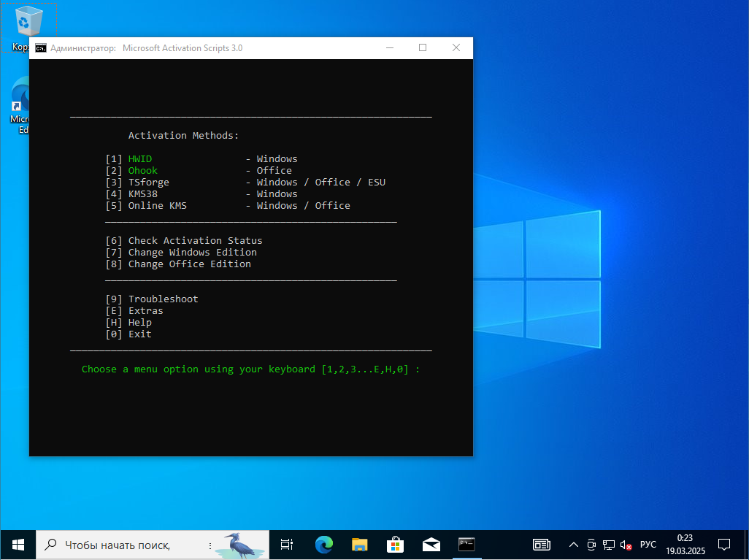Click the KMS38 menu line
The width and height of the screenshot is (749, 560).
(201, 194)
